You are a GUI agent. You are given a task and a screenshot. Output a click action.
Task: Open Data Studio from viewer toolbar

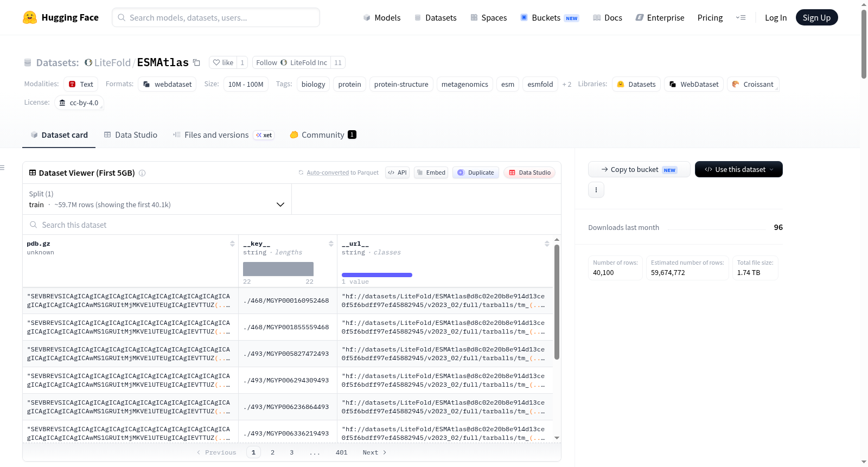(529, 172)
